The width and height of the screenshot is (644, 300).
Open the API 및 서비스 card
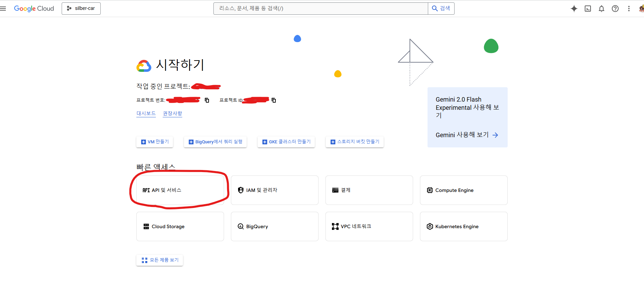[180, 190]
